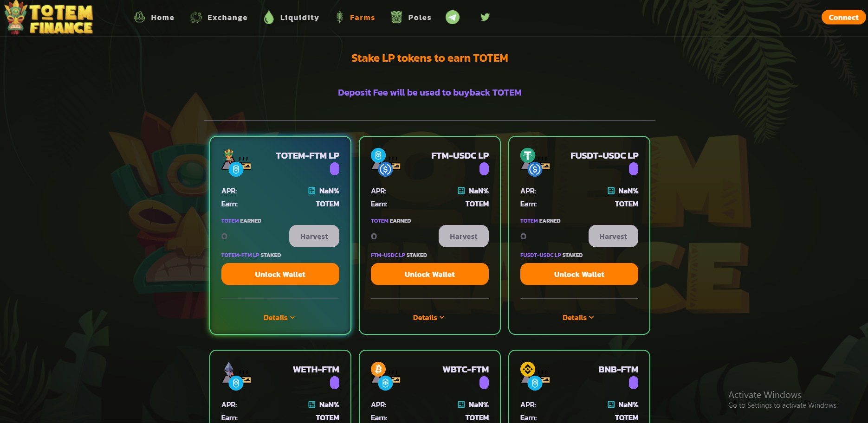Expand Details on the FTM-USDC LP card
This screenshot has height=423, width=868.
click(x=429, y=318)
